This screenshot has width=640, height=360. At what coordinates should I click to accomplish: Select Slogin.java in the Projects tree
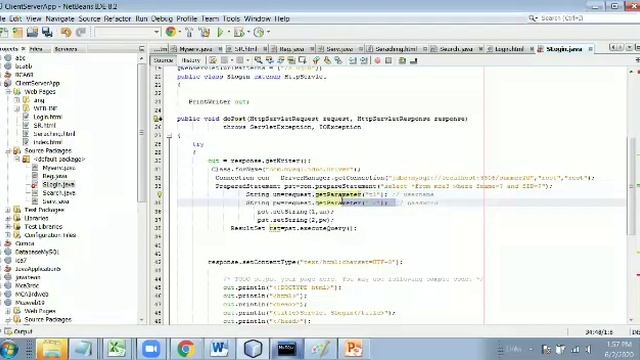point(58,184)
